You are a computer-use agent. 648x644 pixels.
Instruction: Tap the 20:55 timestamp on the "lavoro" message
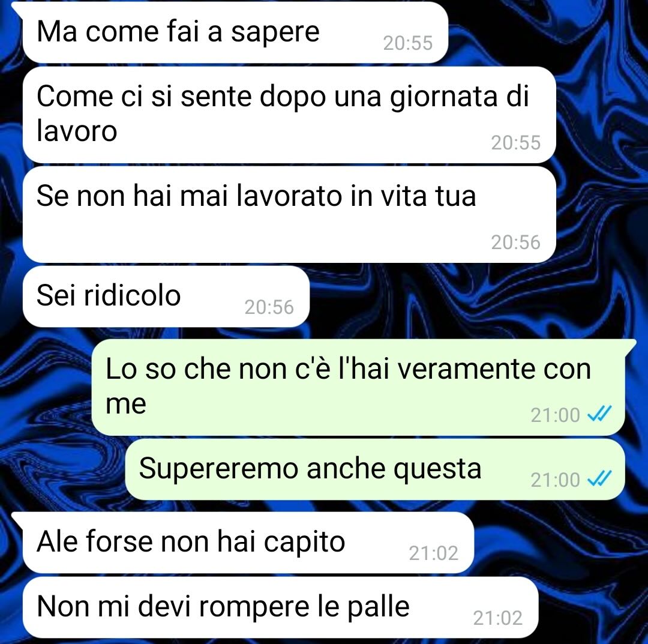coord(515,143)
